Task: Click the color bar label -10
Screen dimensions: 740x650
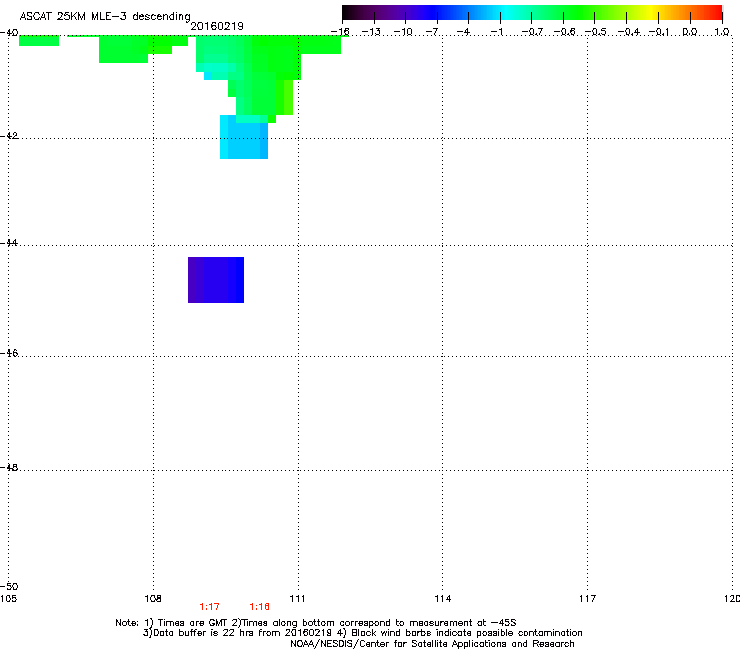Action: 403,32
